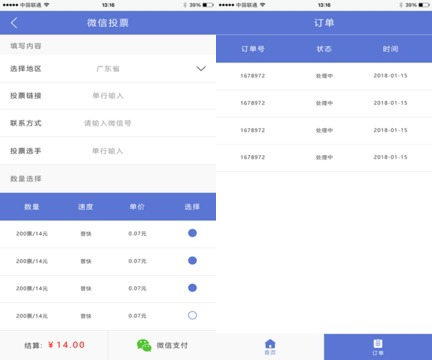The height and width of the screenshot is (360, 432).
Task: Focus the 投票选手 单行输入 field
Action: [x=108, y=151]
